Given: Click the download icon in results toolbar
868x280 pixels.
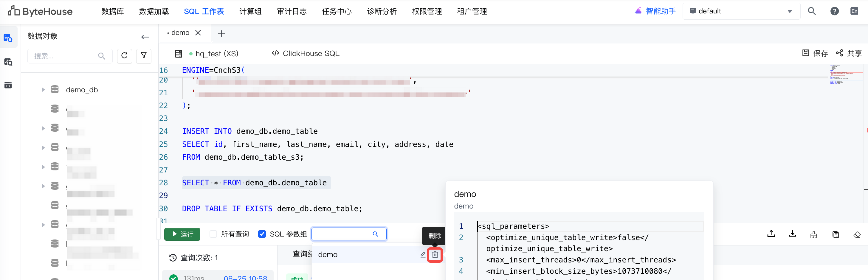Looking at the screenshot, I should [x=793, y=234].
